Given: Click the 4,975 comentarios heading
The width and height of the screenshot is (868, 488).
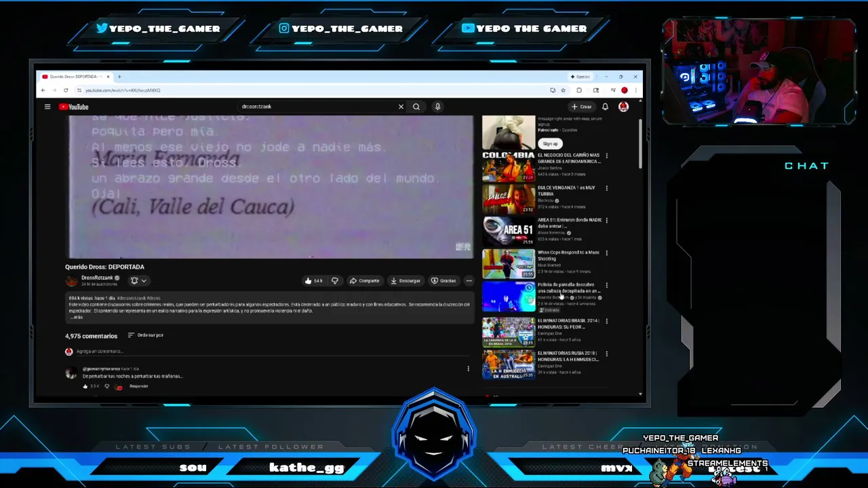Looking at the screenshot, I should click(x=91, y=335).
